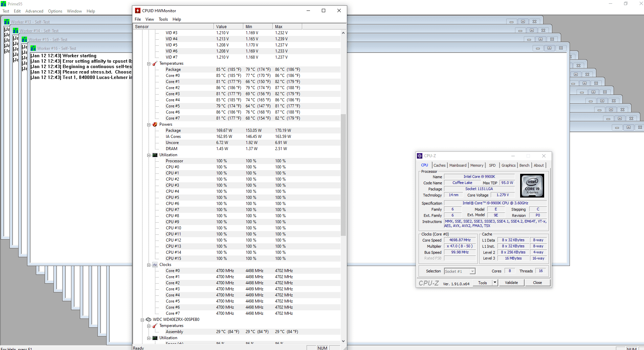Click the HWMonitor scrollbar down arrow
Image resolution: width=644 pixels, height=350 pixels.
(x=343, y=341)
